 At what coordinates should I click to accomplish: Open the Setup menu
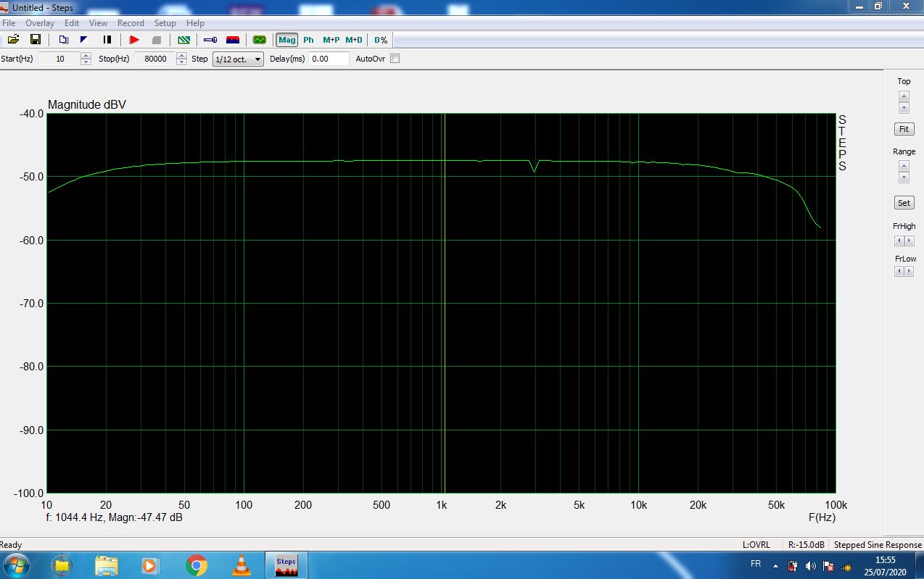165,23
